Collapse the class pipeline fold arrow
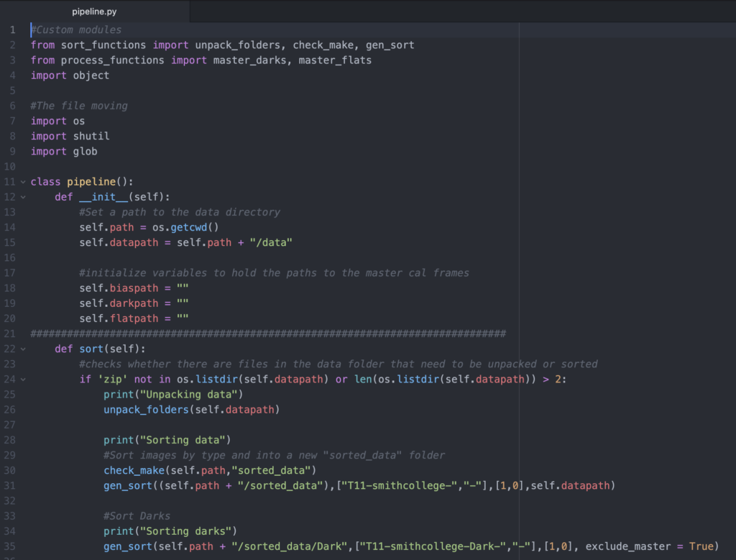Screen dimensions: 736x560 (23, 182)
